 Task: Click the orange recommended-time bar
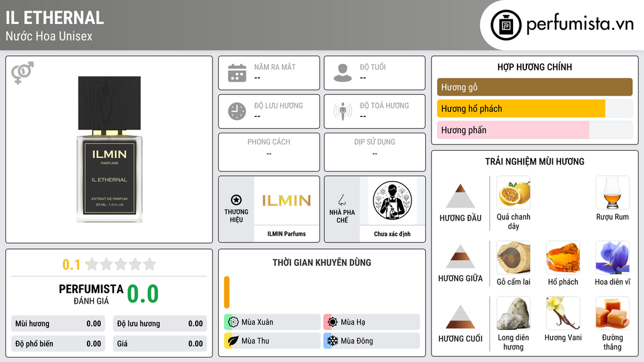coord(226,292)
